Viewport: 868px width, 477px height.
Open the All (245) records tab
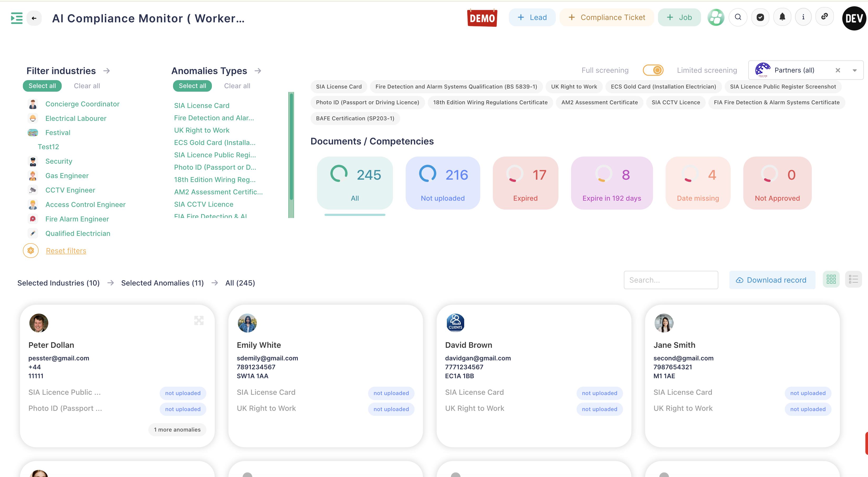point(240,283)
